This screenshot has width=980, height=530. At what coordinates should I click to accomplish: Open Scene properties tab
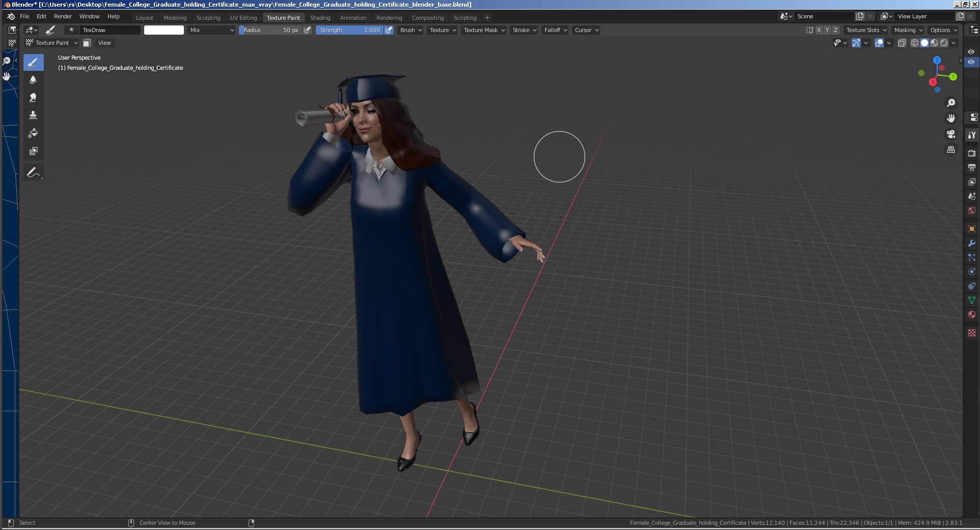(x=972, y=196)
